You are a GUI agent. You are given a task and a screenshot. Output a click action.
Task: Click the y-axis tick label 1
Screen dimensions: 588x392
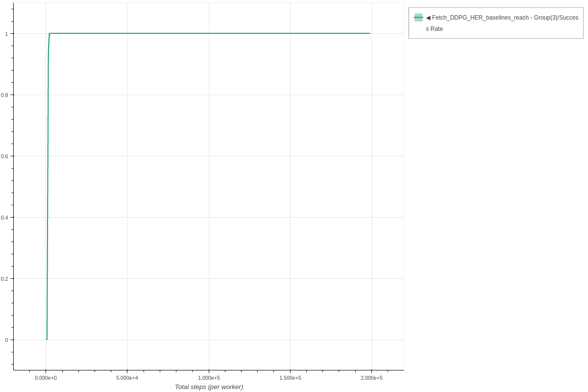[x=6, y=34]
